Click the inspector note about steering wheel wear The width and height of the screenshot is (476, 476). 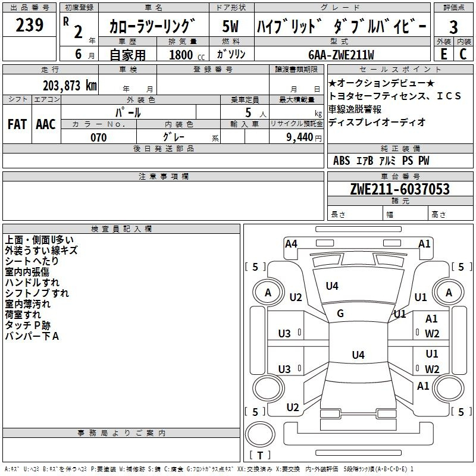(x=32, y=282)
